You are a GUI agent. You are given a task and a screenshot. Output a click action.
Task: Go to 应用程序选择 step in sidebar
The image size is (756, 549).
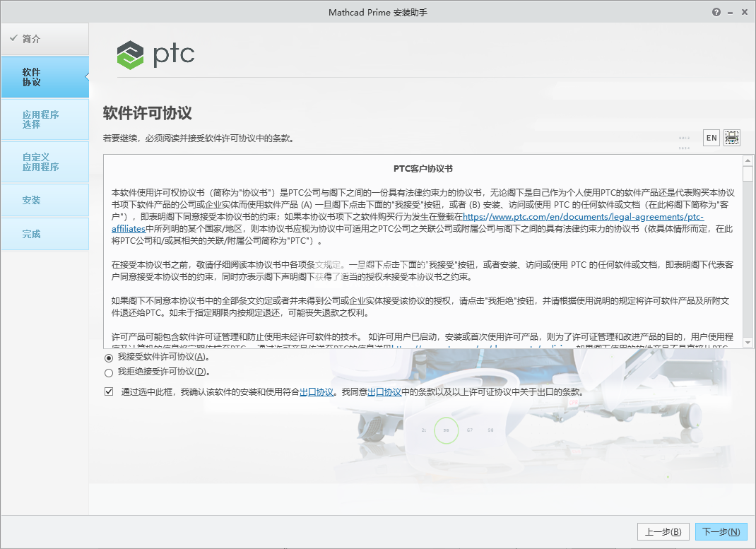pos(45,119)
